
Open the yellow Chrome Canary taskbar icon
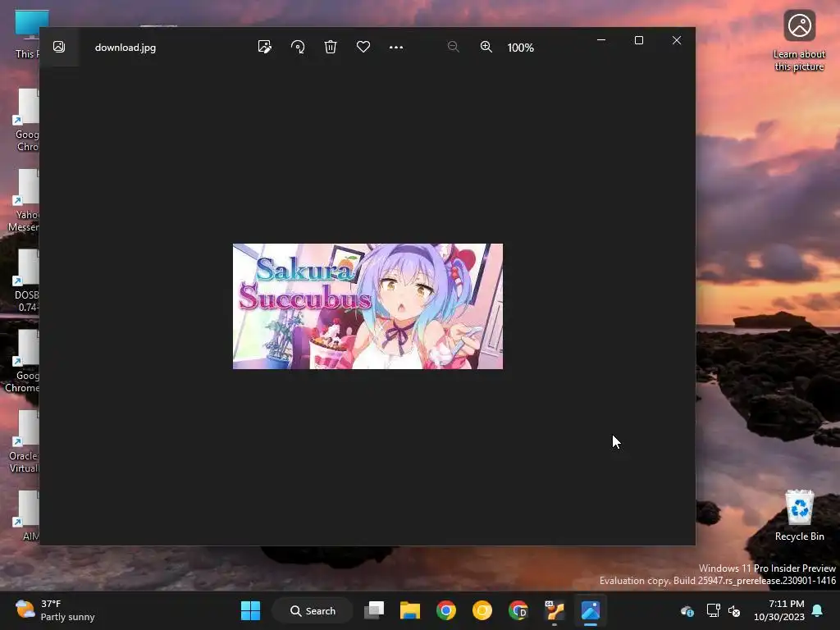[482, 610]
